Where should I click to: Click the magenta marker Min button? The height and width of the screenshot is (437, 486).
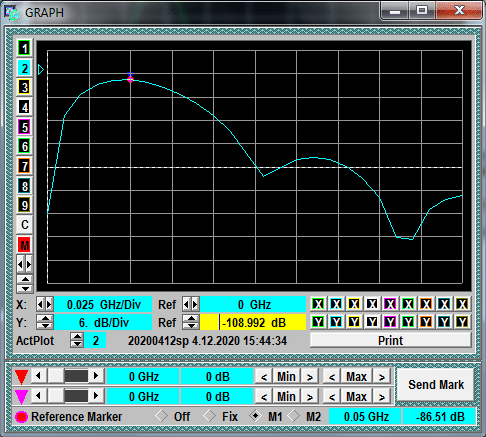coord(286,396)
